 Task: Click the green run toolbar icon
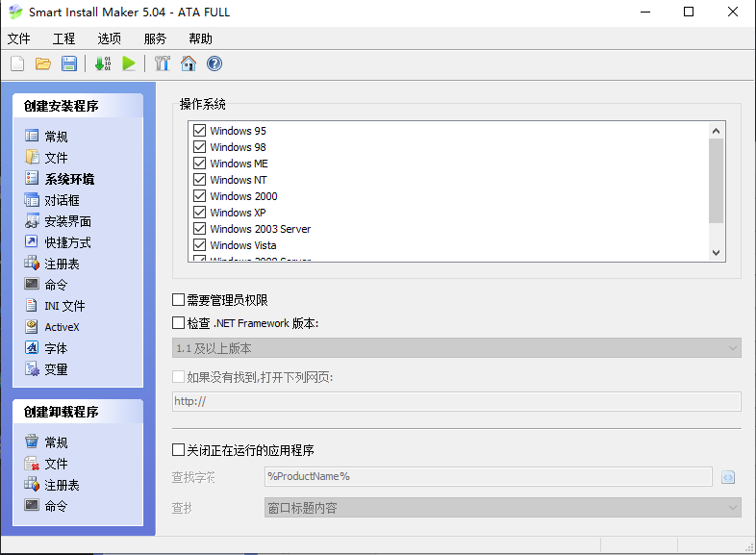[129, 63]
